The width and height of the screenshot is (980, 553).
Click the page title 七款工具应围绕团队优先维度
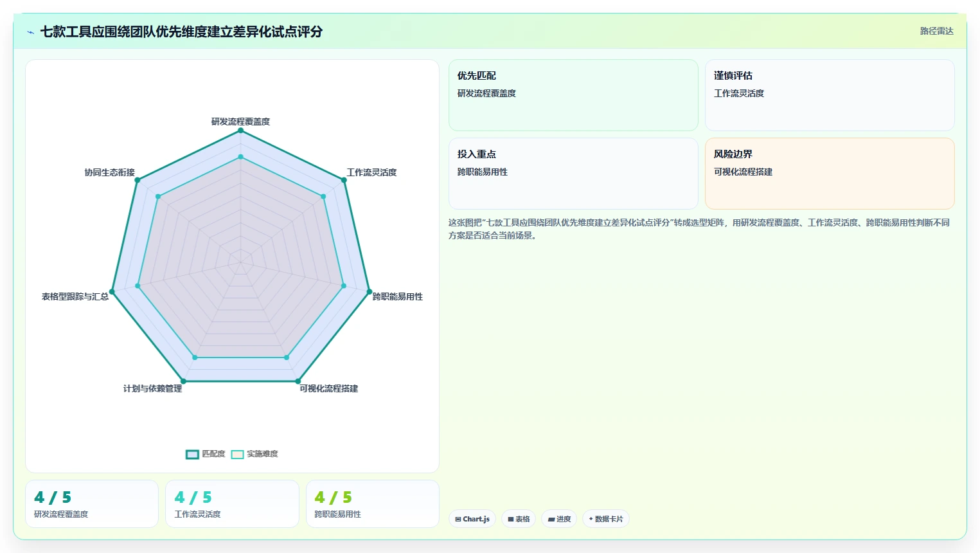(x=181, y=32)
